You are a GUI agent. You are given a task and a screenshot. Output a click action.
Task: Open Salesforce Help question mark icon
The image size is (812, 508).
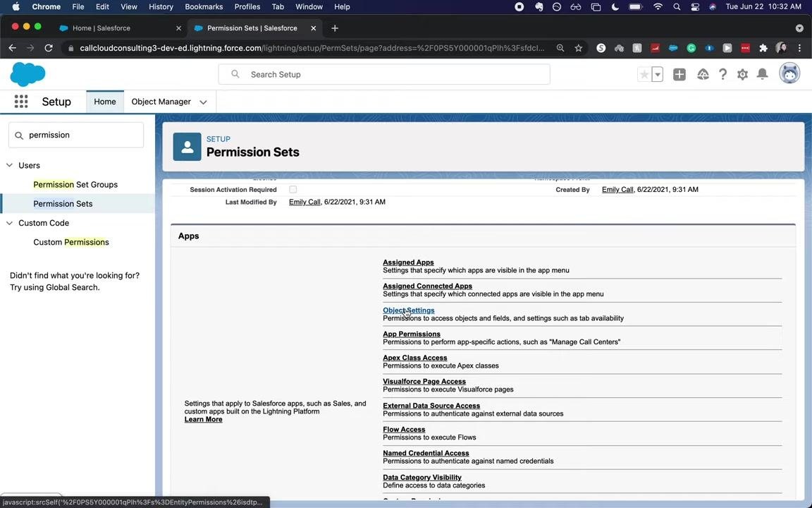723,74
